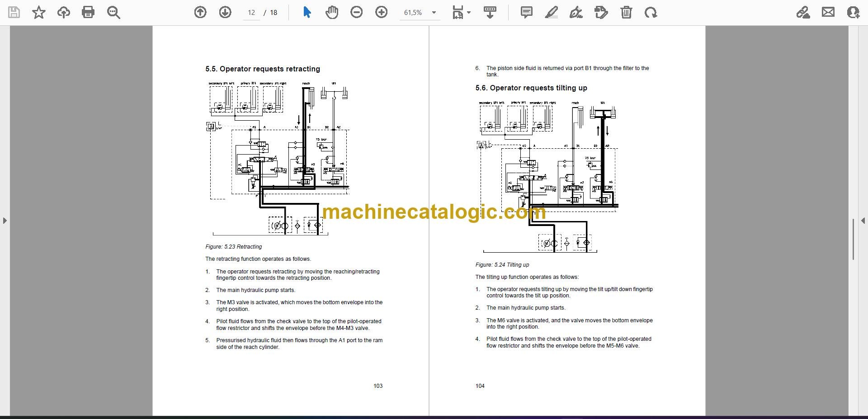Click the page number 103
868x419 pixels.
(378, 386)
